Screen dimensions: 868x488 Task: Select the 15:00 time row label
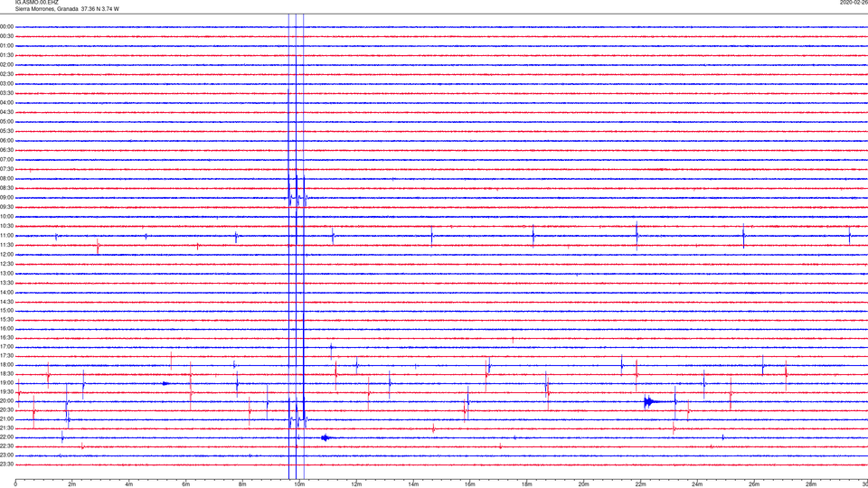point(6,310)
